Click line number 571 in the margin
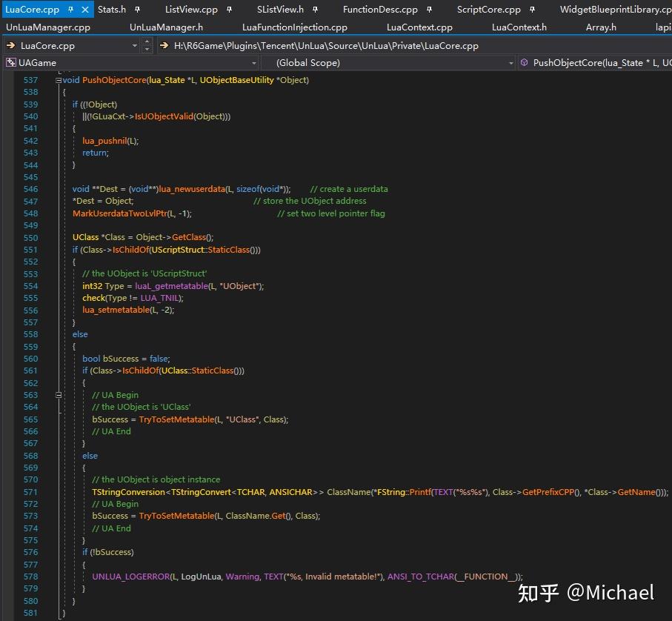672x621 pixels. (x=31, y=492)
